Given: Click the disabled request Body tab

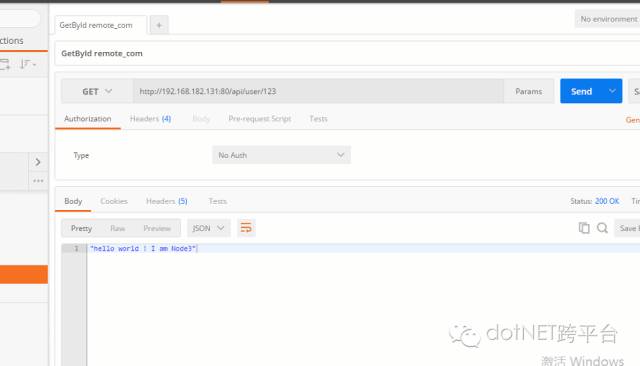Looking at the screenshot, I should tap(201, 119).
